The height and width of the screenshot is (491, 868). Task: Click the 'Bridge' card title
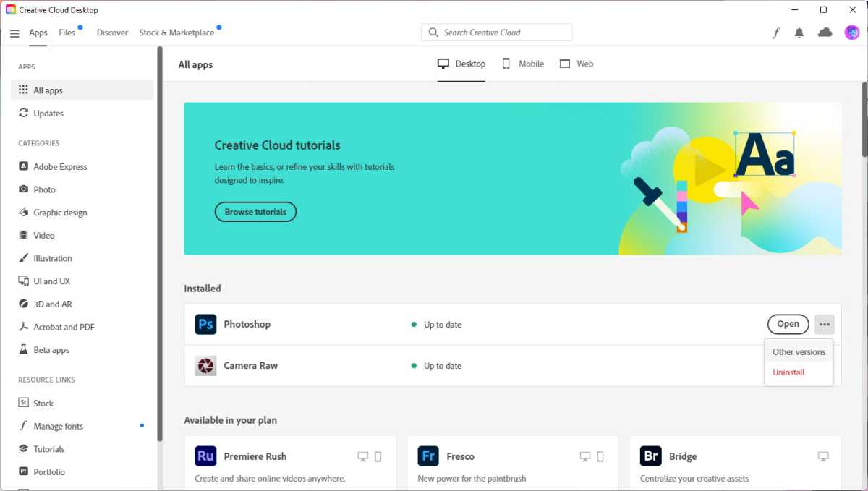point(683,456)
